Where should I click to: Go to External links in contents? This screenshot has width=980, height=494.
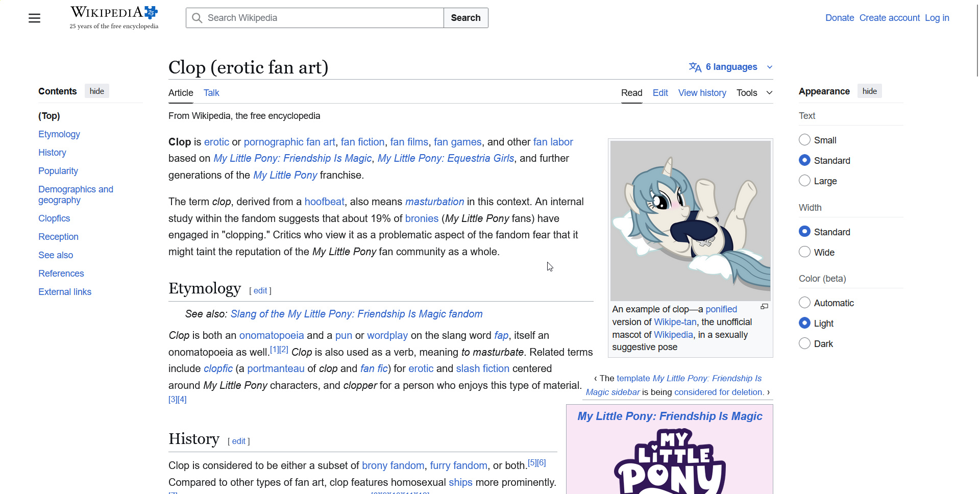pyautogui.click(x=65, y=292)
